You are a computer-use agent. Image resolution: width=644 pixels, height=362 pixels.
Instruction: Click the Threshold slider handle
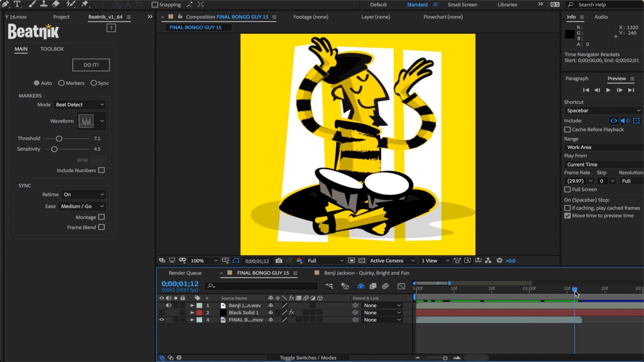(x=59, y=138)
